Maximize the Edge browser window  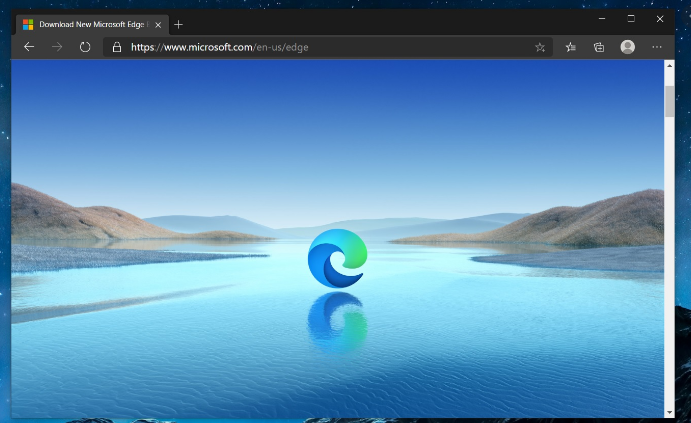[631, 19]
